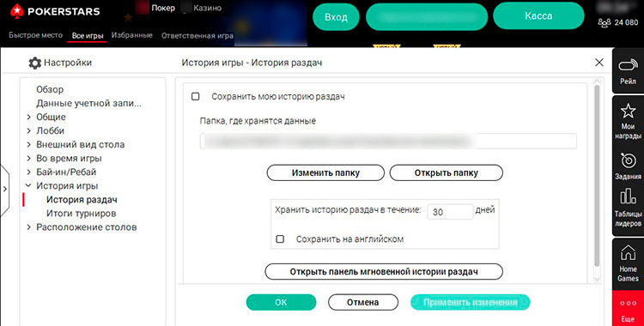Select Данные учетной записи item
Image resolution: width=644 pixels, height=326 pixels.
(88, 103)
